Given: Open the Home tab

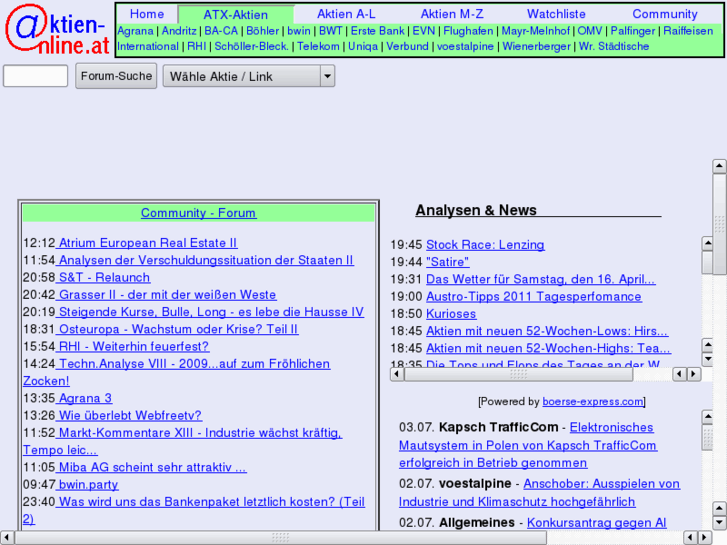Looking at the screenshot, I should pos(147,14).
